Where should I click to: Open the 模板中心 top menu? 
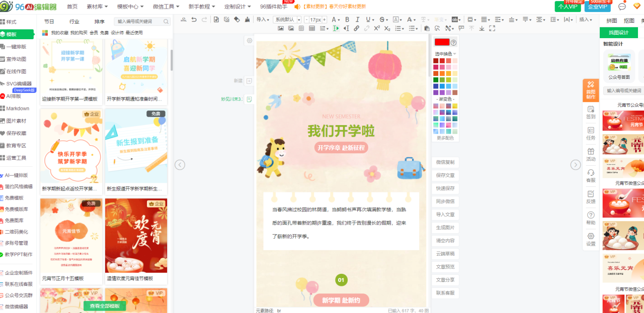coord(130,7)
